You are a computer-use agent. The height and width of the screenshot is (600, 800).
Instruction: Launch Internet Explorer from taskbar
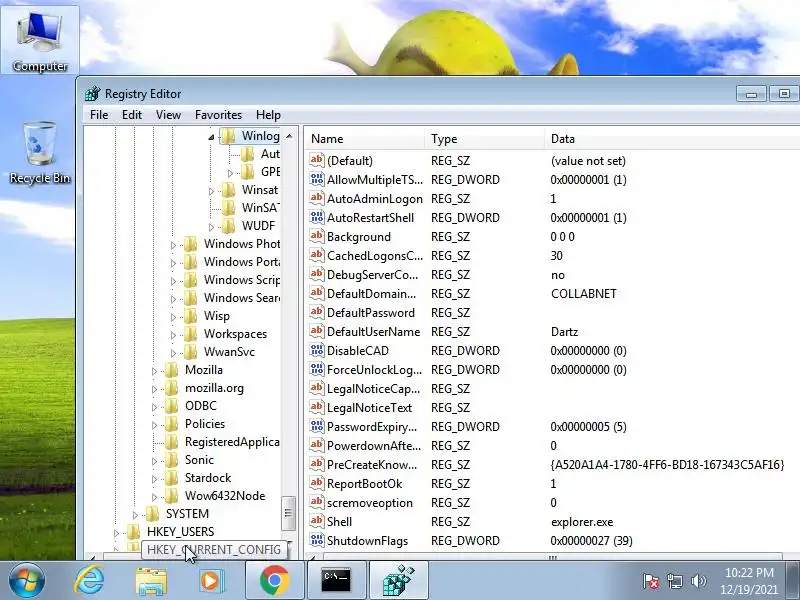point(89,580)
